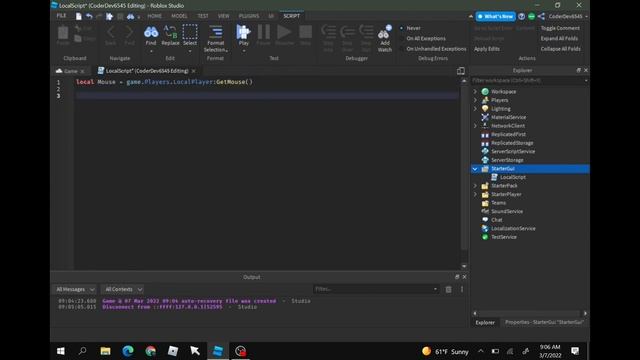The image size is (640, 360).
Task: Open the Find tool in Edit group
Action: tap(151, 35)
